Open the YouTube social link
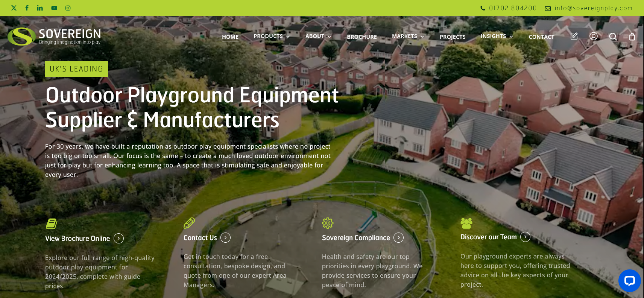The width and height of the screenshot is (644, 298). (x=54, y=8)
